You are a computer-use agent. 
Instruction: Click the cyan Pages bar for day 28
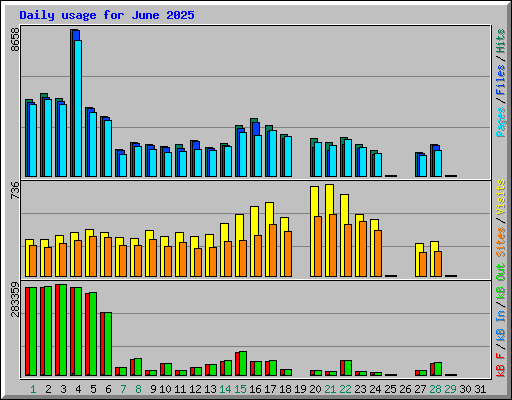438,163
